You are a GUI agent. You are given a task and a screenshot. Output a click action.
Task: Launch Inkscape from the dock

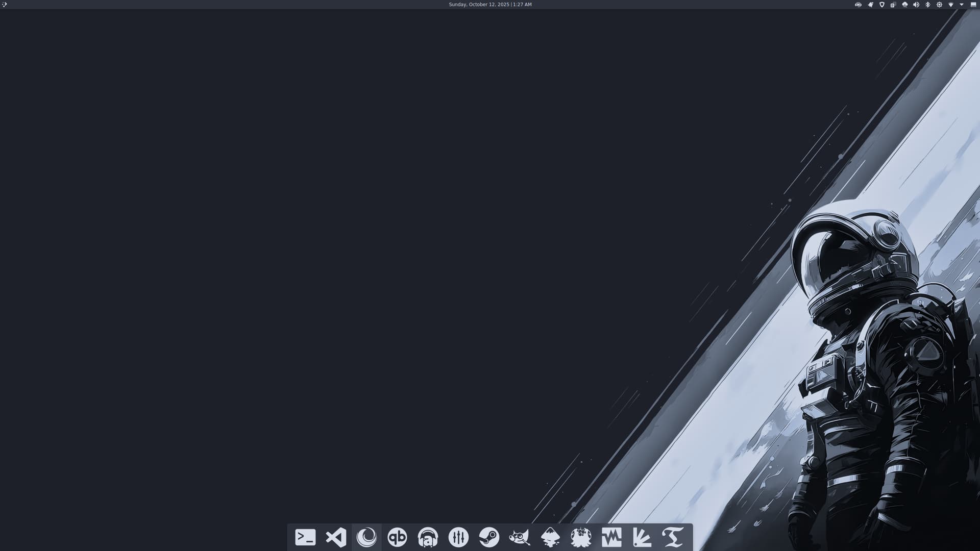tap(550, 537)
